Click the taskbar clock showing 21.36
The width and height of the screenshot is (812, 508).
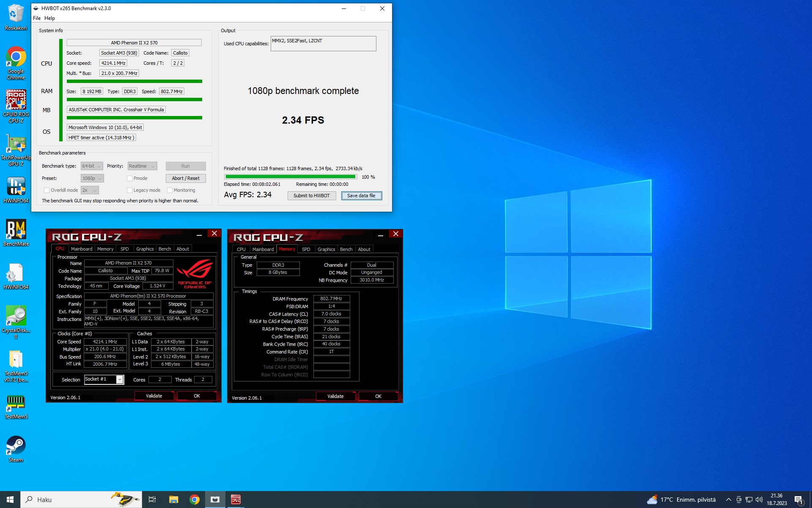tap(777, 500)
